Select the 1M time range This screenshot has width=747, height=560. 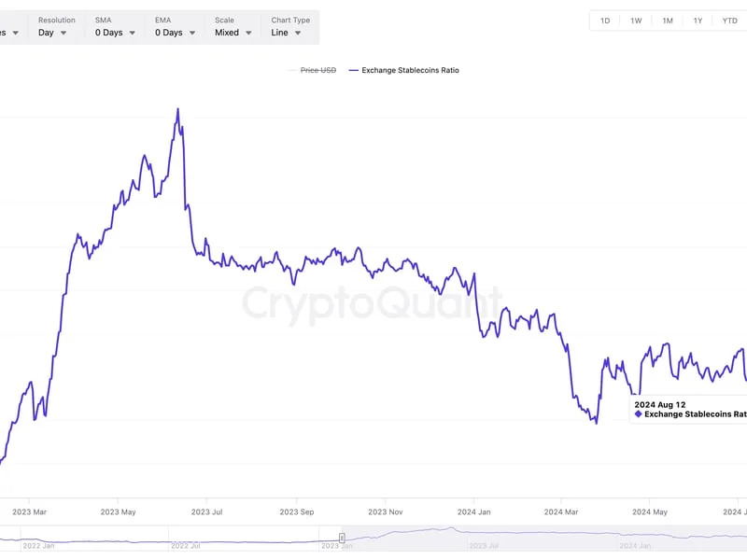[x=668, y=21]
